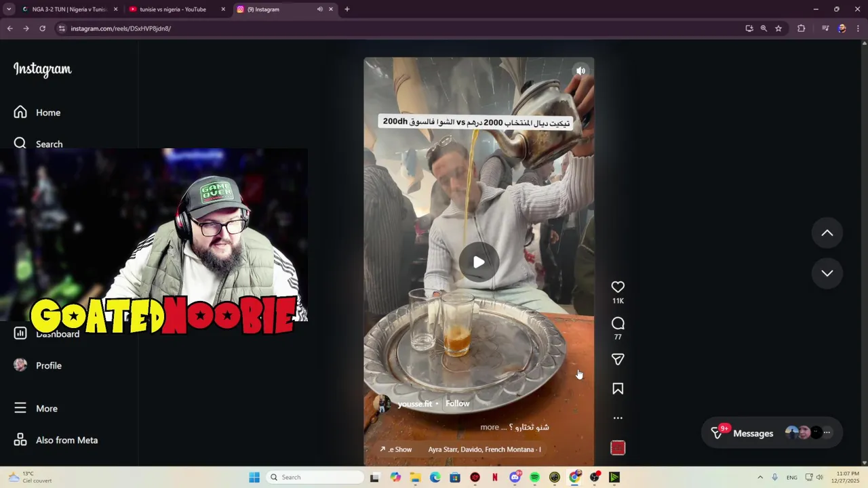Open the reel's comments with the speech bubble icon
Viewport: 868px width, 488px height.
[618, 323]
